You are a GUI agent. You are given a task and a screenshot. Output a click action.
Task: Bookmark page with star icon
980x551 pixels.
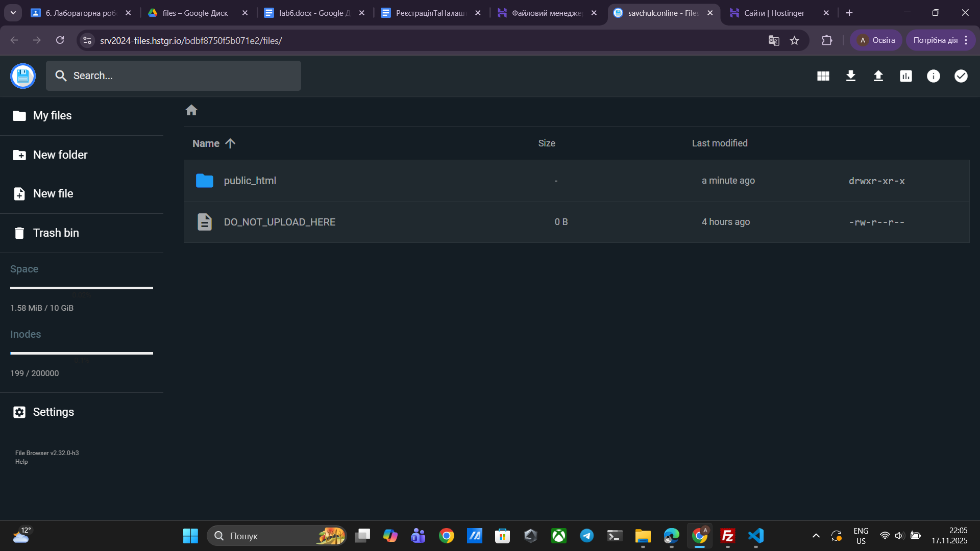click(x=794, y=40)
